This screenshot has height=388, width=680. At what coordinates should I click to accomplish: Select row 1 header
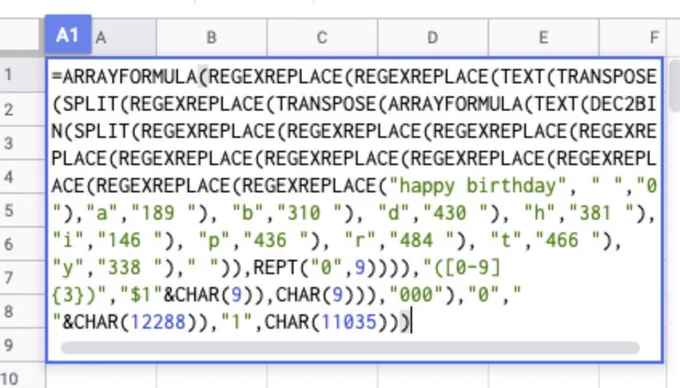(22, 75)
